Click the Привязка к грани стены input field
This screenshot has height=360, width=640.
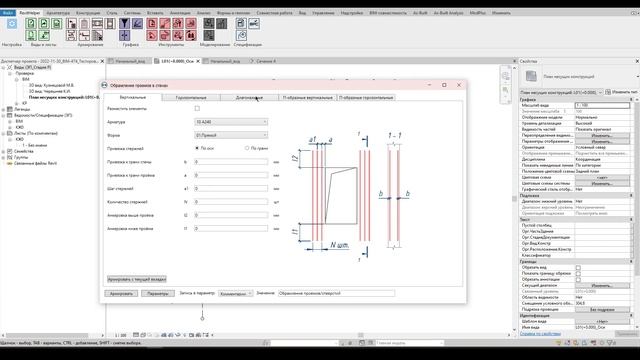tap(231, 162)
